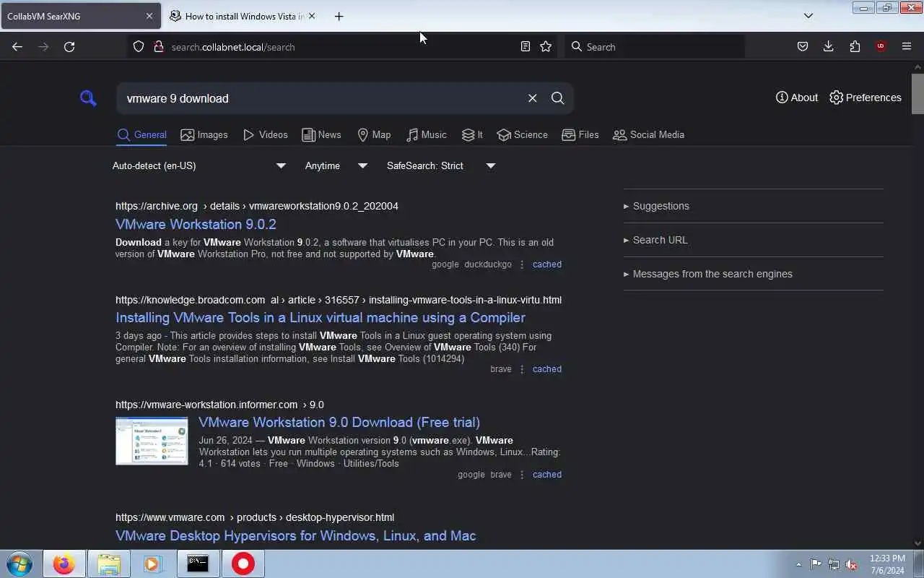924x578 pixels.
Task: Open VMware Workstation 9.0.2 result
Action: 196,224
